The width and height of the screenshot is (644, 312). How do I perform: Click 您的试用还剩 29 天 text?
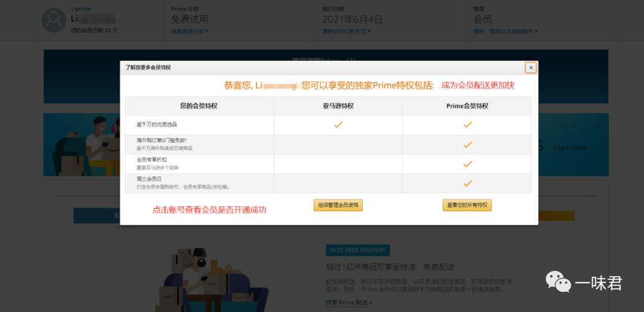tap(94, 30)
